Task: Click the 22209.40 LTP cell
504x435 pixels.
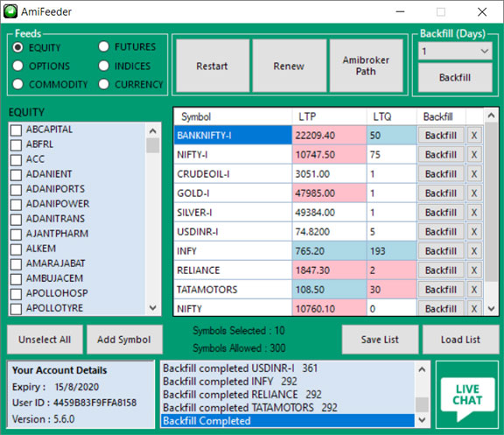Action: (330, 136)
